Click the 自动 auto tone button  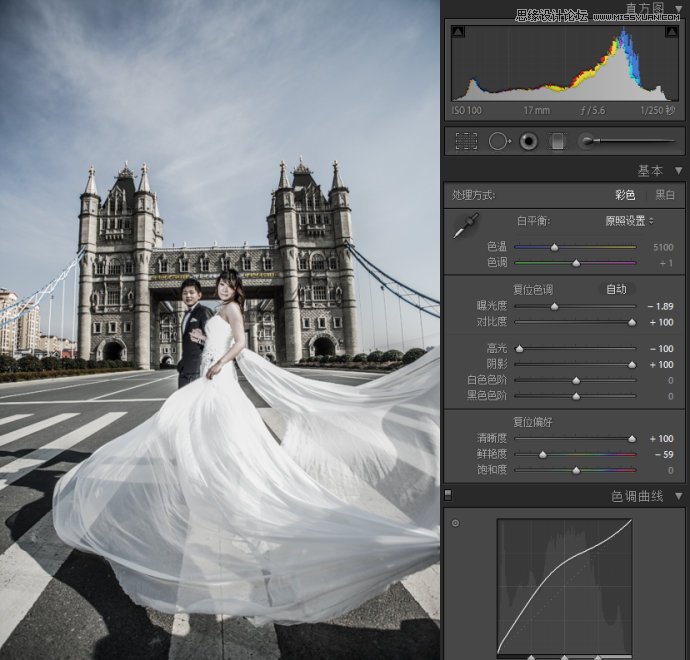point(616,289)
